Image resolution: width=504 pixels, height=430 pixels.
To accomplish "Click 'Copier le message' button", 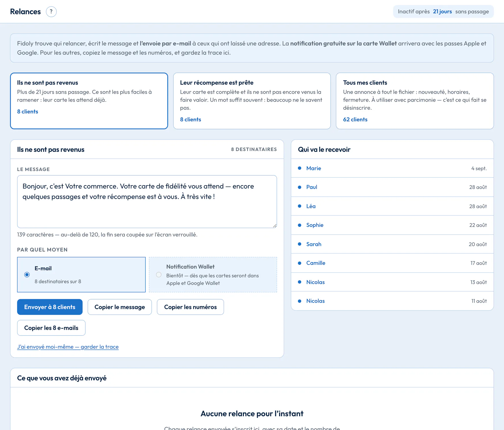I will click(x=119, y=307).
